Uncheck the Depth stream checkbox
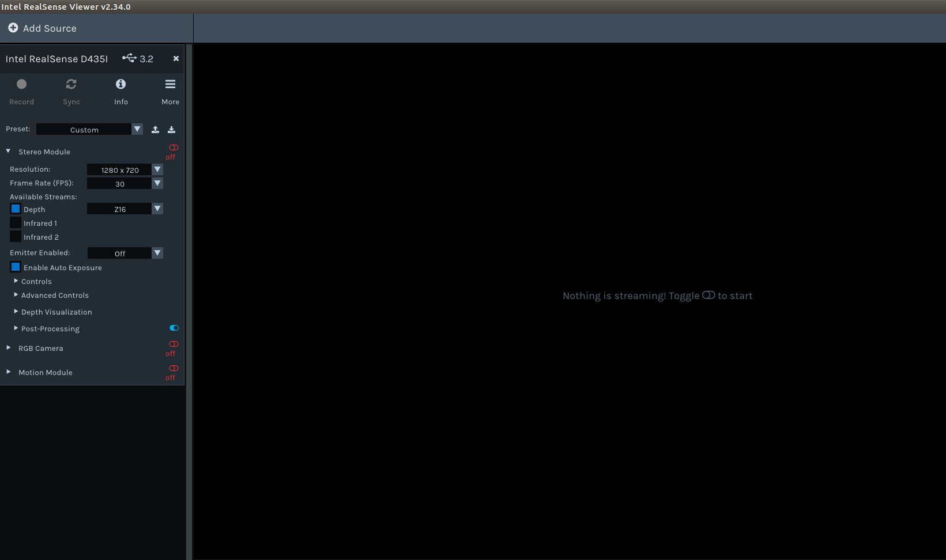This screenshot has height=560, width=946. [x=16, y=209]
